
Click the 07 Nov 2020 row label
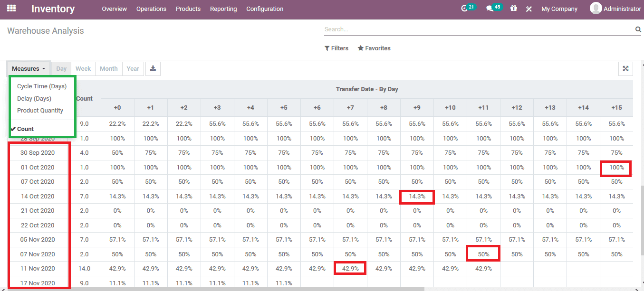pos(38,254)
